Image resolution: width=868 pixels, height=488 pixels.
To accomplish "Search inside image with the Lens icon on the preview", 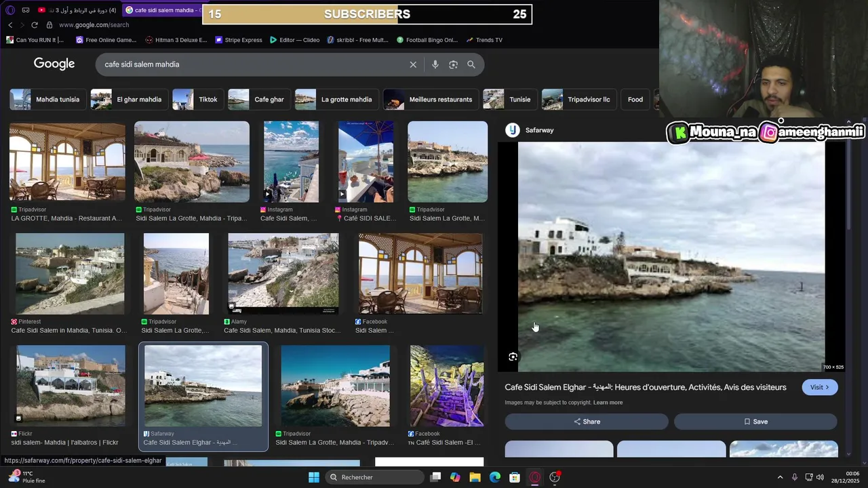I will [513, 357].
